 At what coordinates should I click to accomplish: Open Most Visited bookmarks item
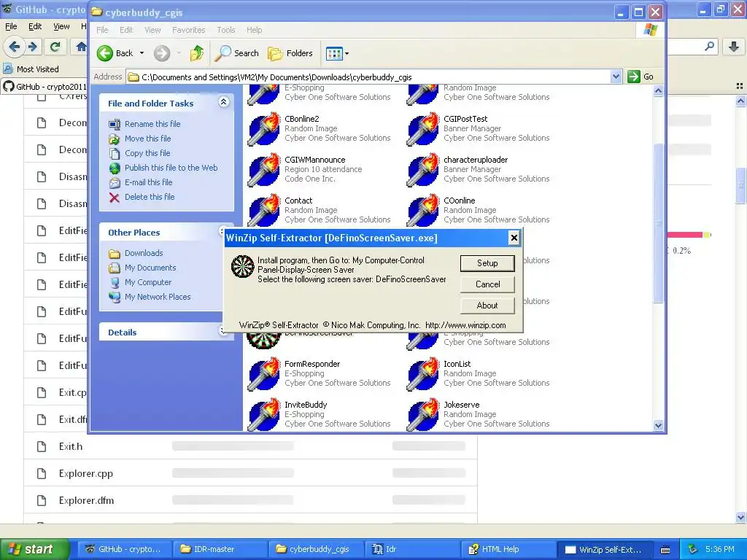click(31, 69)
